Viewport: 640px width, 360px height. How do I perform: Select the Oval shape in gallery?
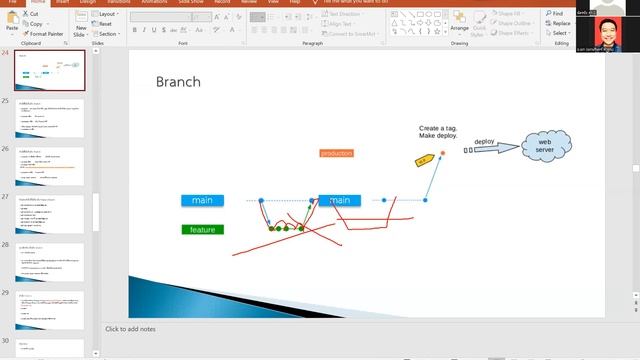click(x=429, y=14)
